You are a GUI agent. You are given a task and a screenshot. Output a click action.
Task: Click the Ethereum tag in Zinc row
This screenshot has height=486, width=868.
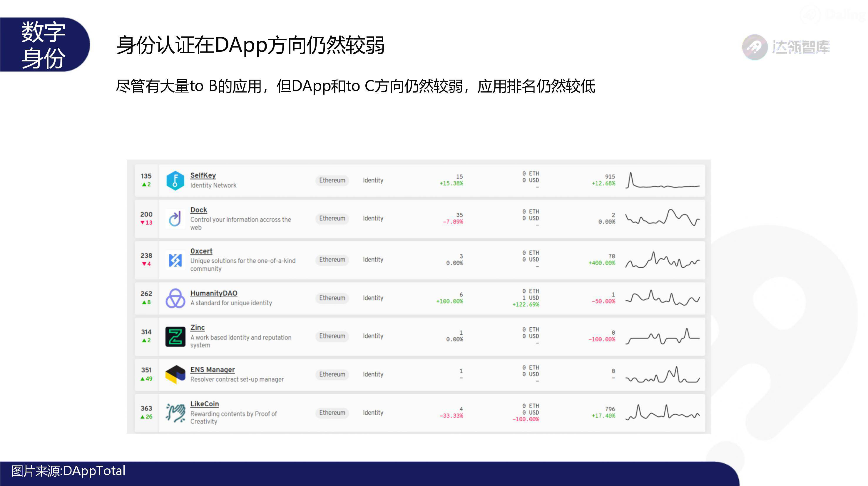coord(332,336)
